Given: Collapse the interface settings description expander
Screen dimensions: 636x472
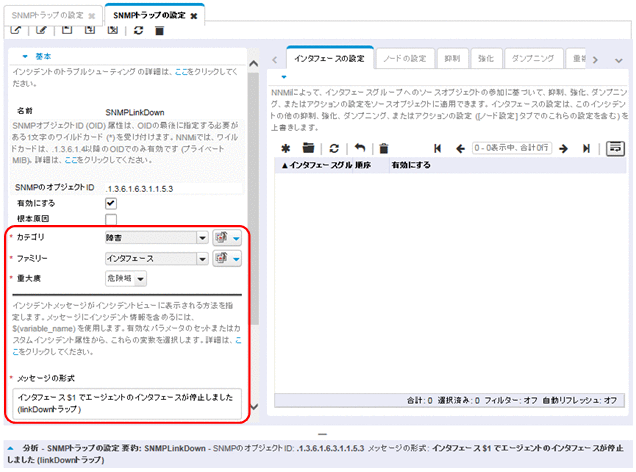Looking at the screenshot, I should coord(284,77).
